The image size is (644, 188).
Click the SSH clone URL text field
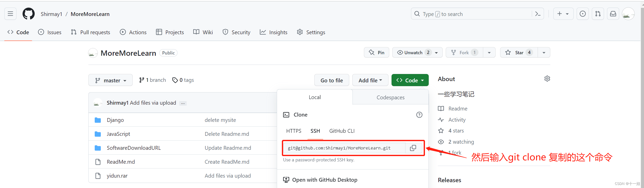[344, 148]
